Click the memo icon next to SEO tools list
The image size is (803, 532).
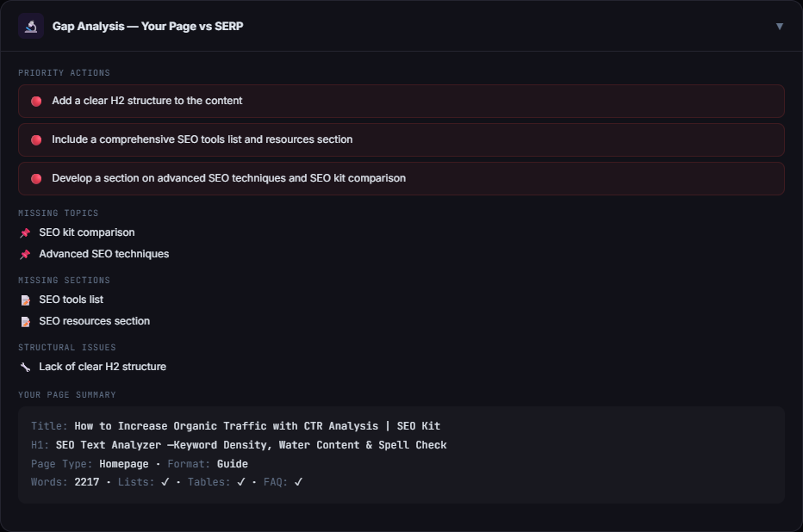click(x=24, y=299)
